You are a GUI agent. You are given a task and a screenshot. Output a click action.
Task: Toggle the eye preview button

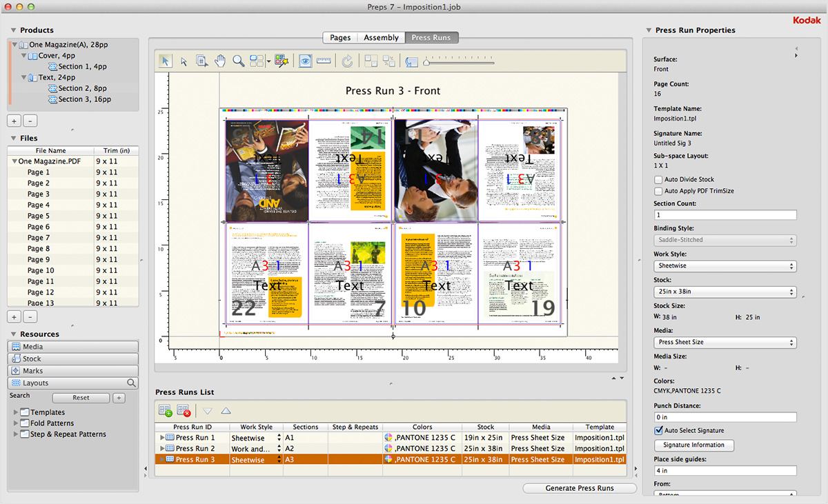point(304,61)
